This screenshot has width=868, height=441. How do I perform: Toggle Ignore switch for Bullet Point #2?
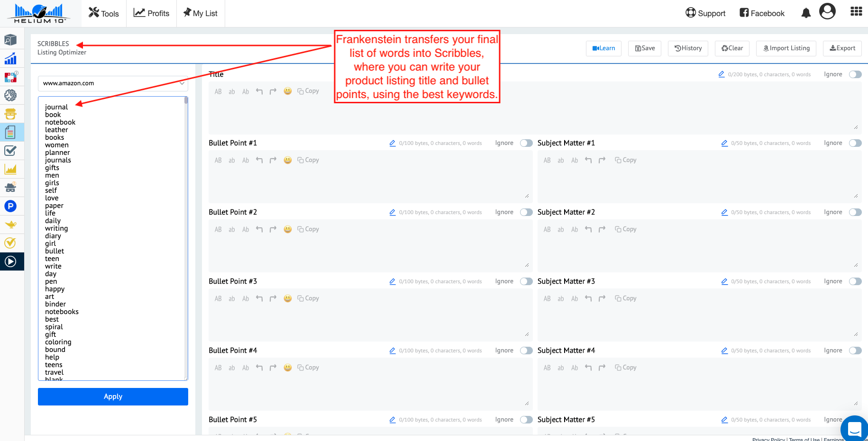[x=526, y=212]
